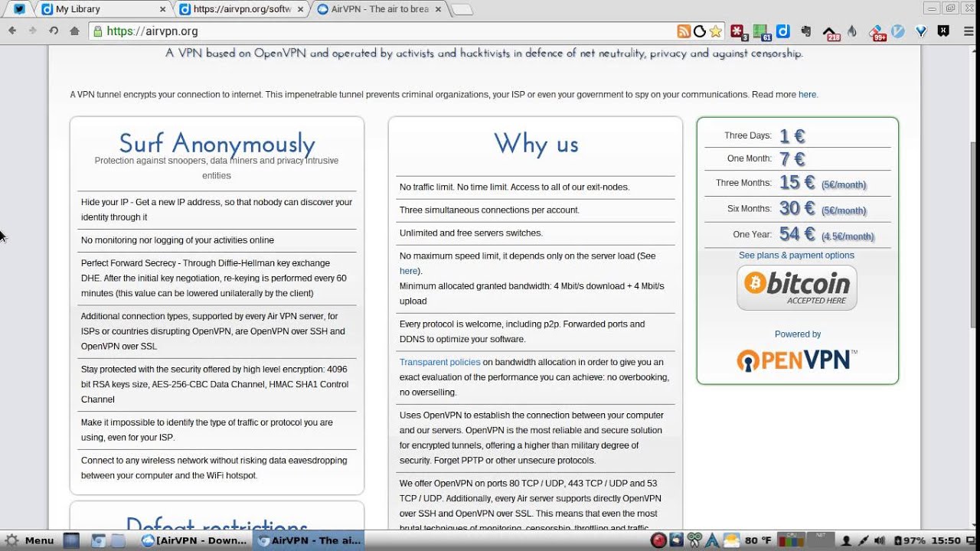980x551 pixels.
Task: Click the show-desktop icon beside Menu
Action: (x=71, y=540)
